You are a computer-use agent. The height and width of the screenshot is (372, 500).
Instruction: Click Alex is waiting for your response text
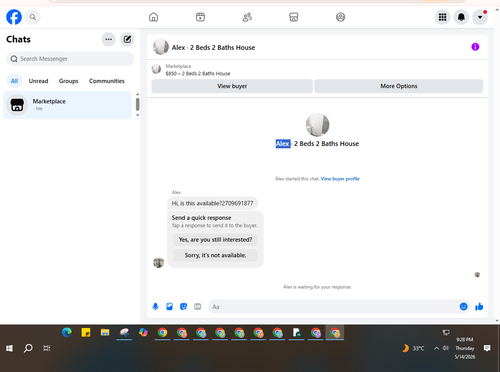click(317, 287)
